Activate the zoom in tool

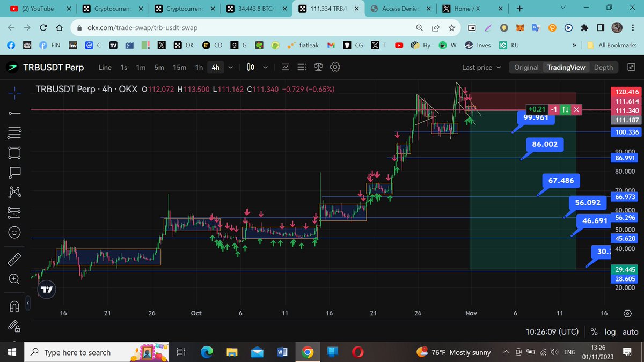coord(14,279)
